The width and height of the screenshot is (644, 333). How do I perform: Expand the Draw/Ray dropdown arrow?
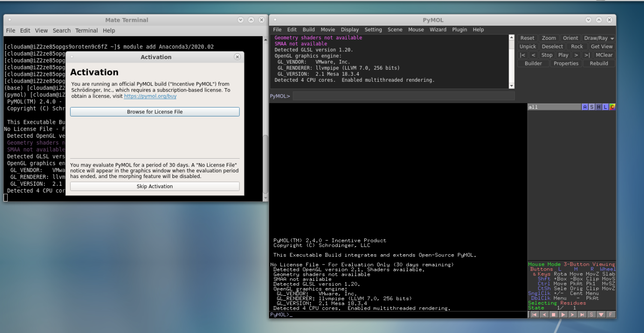coord(612,39)
